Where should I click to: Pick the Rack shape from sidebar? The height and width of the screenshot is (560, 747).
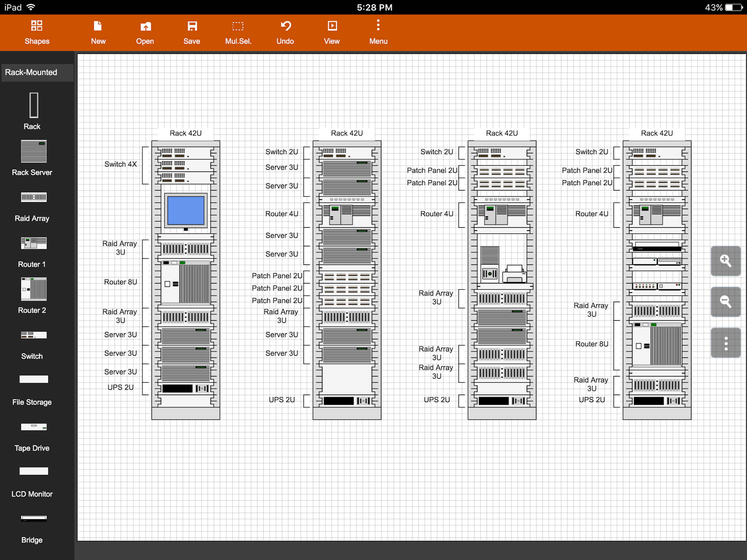coord(33,105)
